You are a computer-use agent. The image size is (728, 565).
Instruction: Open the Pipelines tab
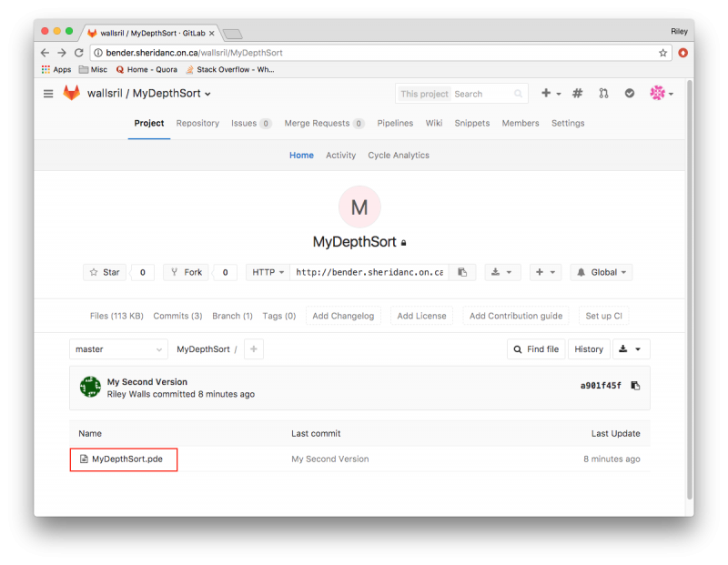coord(395,124)
